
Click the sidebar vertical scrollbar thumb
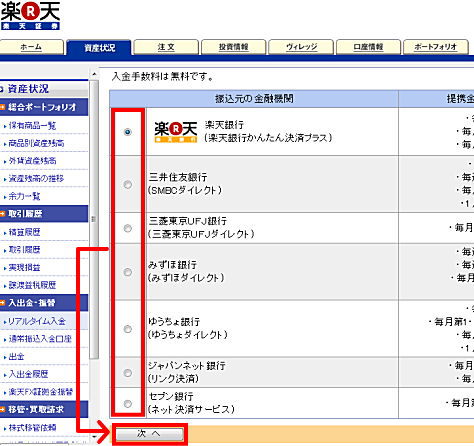pos(94,219)
